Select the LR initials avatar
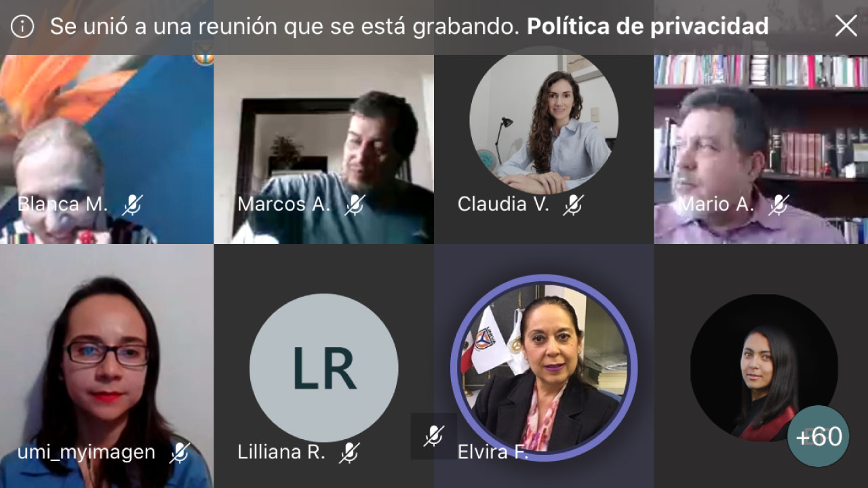Viewport: 868px width, 488px height. tap(323, 368)
